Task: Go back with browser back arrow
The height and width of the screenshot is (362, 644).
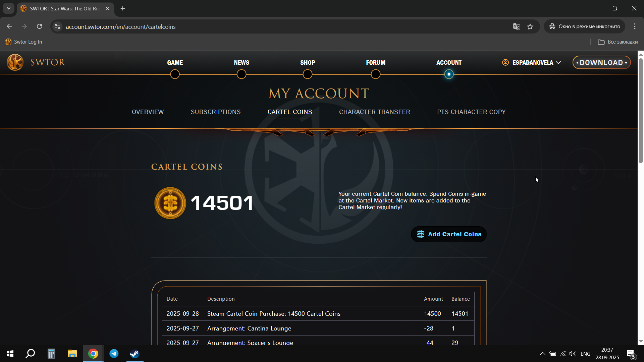Action: 9,26
